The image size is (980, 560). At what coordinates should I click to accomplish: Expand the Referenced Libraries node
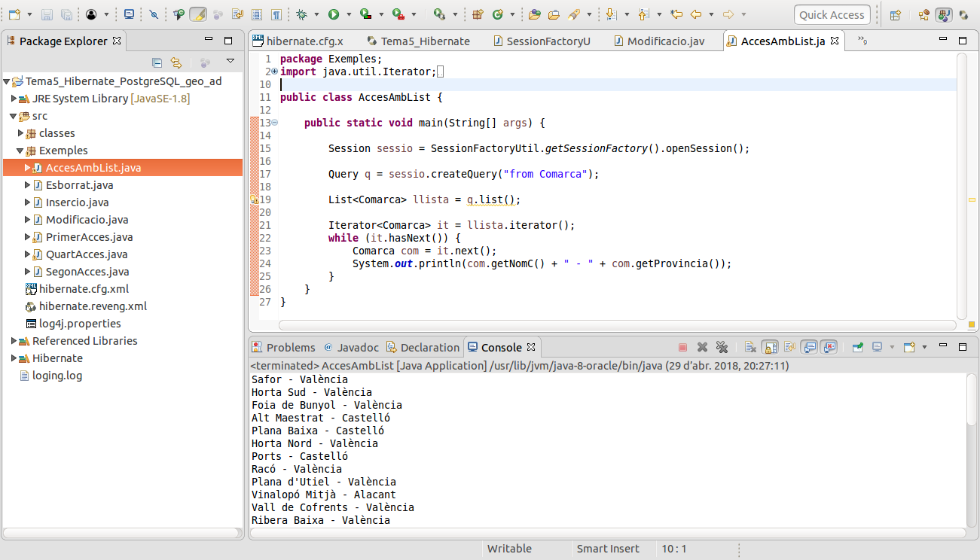click(14, 341)
